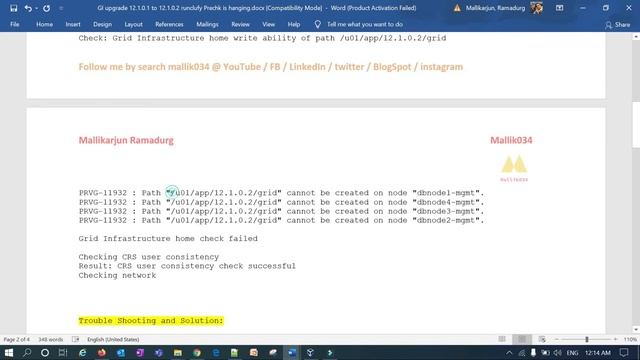Viewport: 640px width, 360px height.
Task: Switch to the Review tab
Action: [x=240, y=24]
